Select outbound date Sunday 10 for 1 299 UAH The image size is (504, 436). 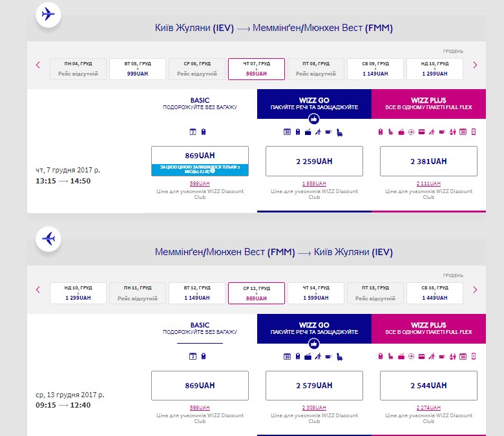click(434, 68)
